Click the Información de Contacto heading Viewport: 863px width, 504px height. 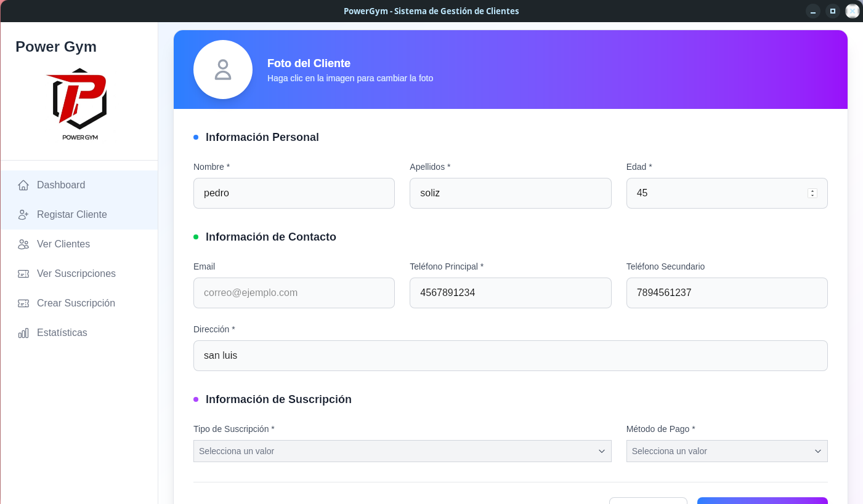pos(271,237)
